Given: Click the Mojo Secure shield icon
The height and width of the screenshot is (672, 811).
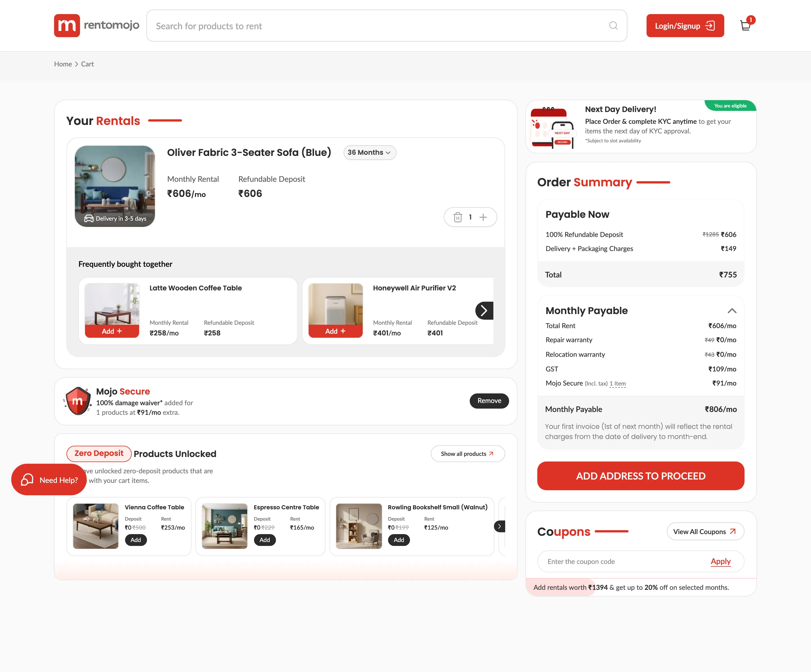Looking at the screenshot, I should tap(78, 401).
